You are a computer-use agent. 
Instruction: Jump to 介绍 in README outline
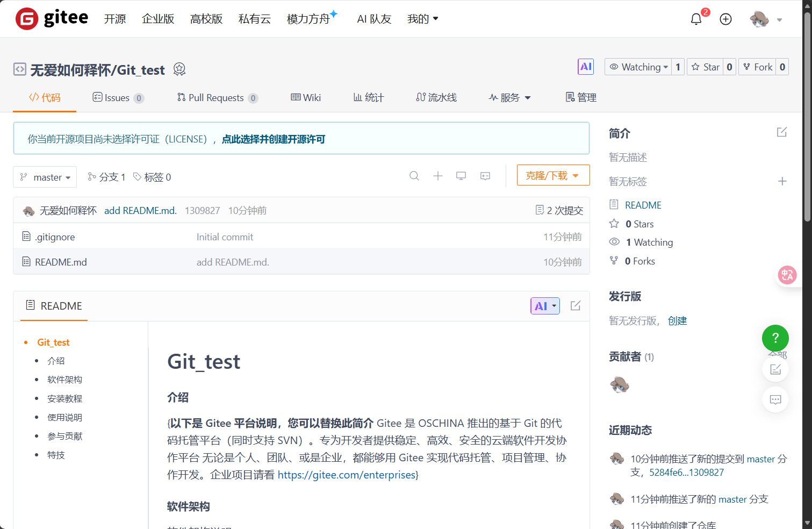coord(56,361)
